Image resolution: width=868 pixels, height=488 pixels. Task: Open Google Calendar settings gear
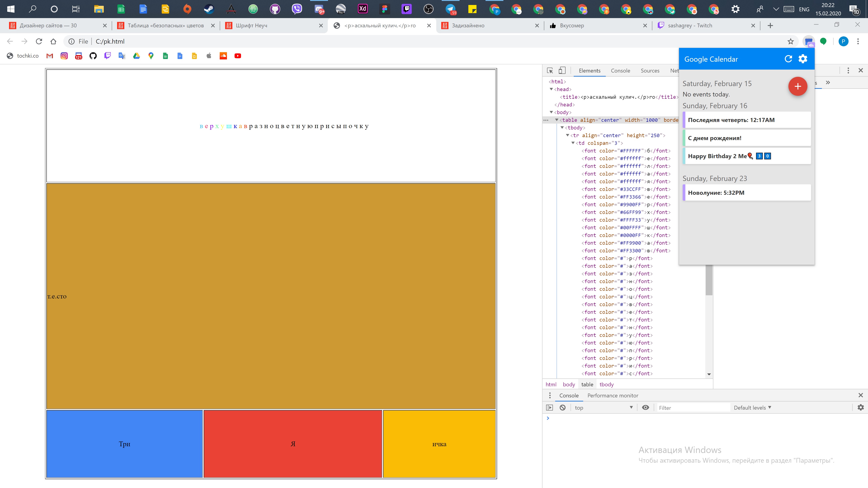pyautogui.click(x=803, y=59)
